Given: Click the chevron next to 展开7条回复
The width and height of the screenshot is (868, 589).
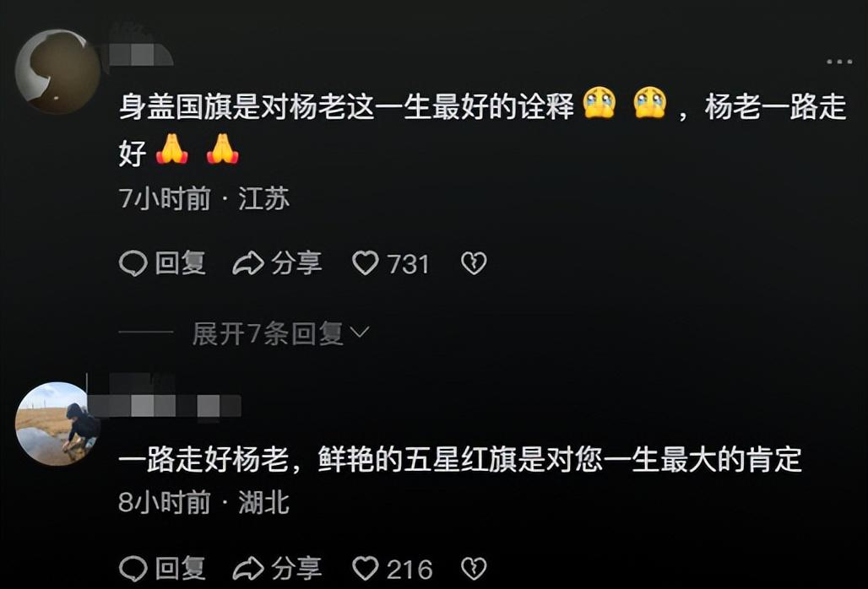Looking at the screenshot, I should 360,332.
